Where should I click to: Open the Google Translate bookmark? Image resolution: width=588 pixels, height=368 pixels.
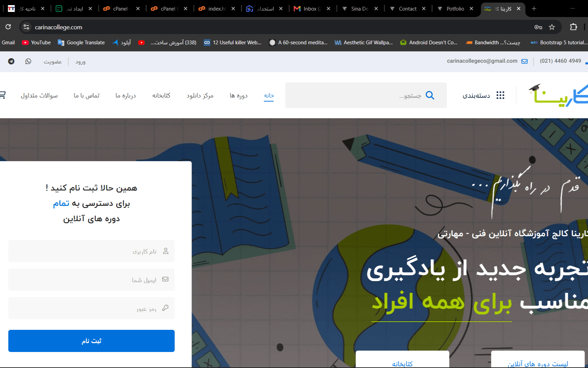click(81, 43)
